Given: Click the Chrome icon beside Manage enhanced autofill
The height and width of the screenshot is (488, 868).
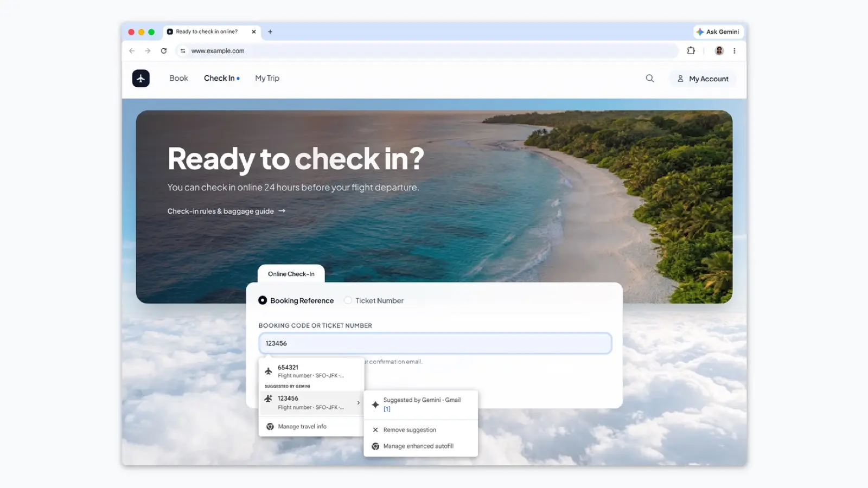Looking at the screenshot, I should click(375, 446).
